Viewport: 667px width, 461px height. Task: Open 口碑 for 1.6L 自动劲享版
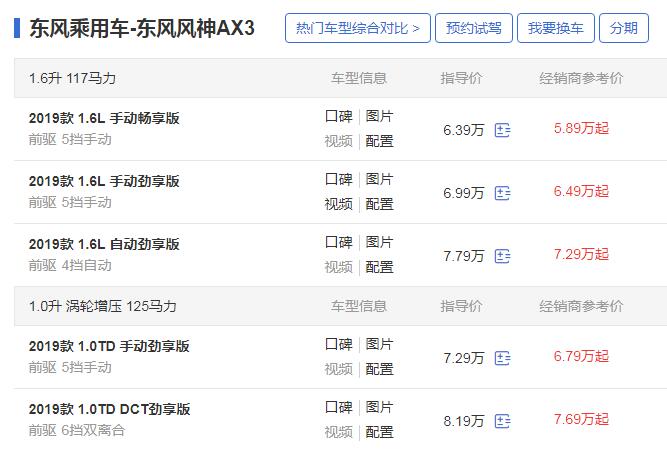pos(339,242)
